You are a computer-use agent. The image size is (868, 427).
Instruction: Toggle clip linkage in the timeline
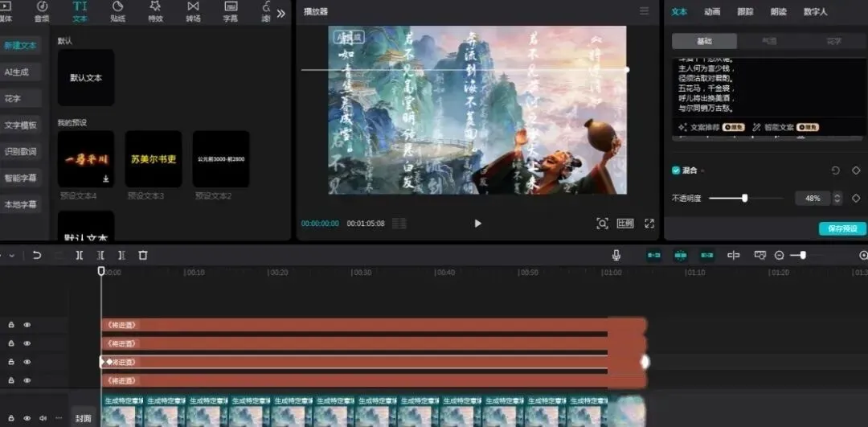pyautogui.click(x=707, y=255)
